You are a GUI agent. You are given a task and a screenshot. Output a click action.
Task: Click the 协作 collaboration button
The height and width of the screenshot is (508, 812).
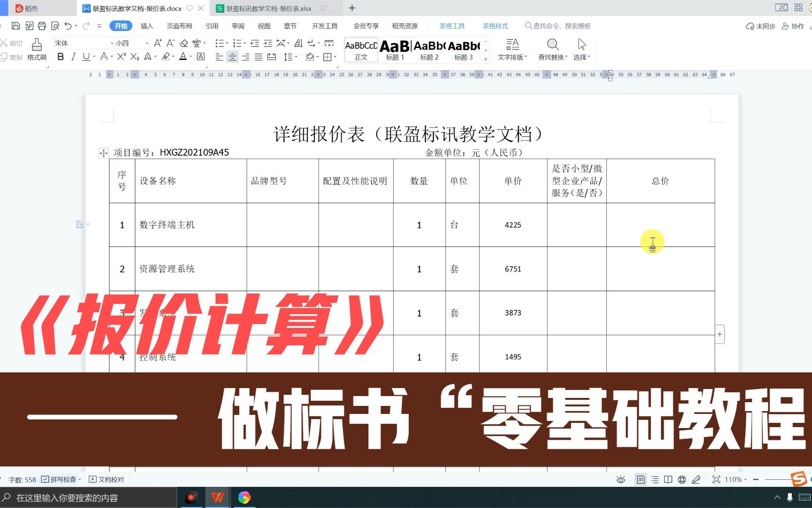793,26
